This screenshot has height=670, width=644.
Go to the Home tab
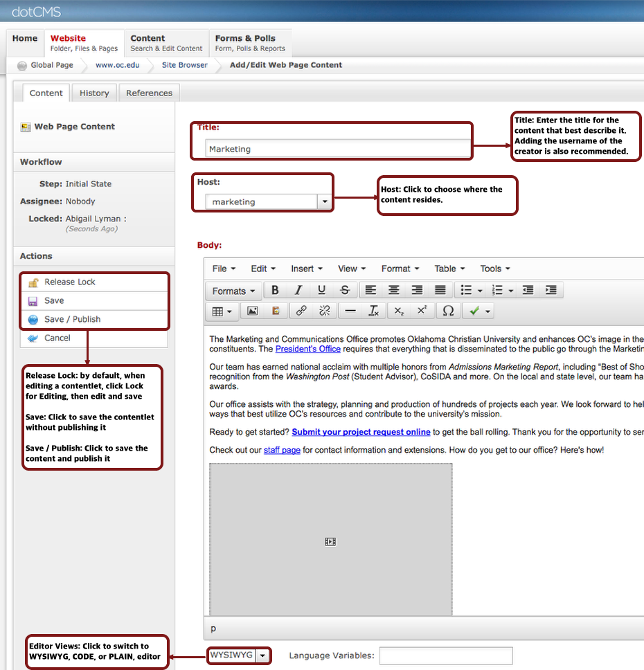tap(25, 43)
